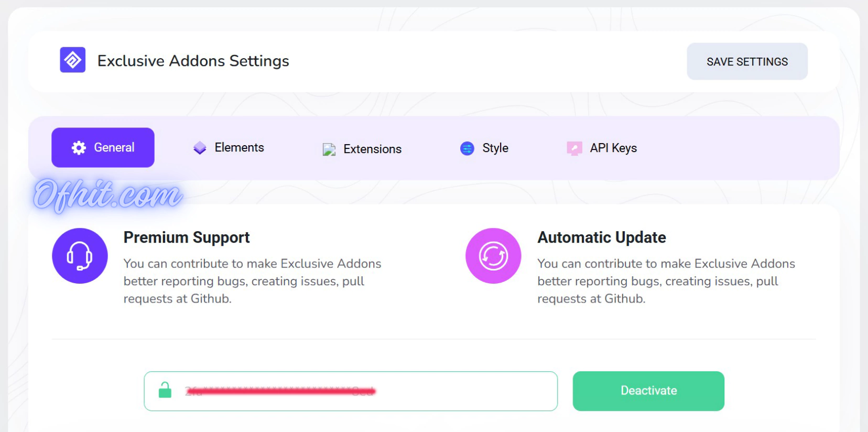Open the API Keys tab

(613, 148)
